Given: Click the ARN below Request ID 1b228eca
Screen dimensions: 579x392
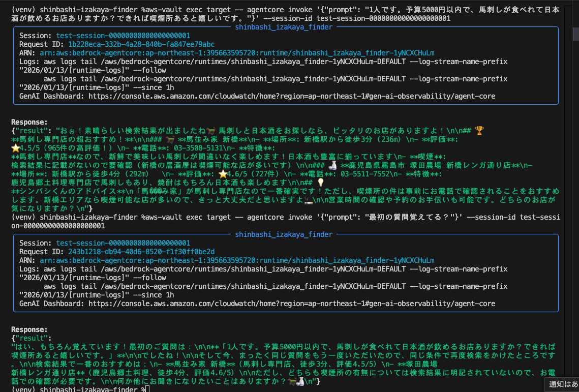Looking at the screenshot, I should pyautogui.click(x=237, y=53).
